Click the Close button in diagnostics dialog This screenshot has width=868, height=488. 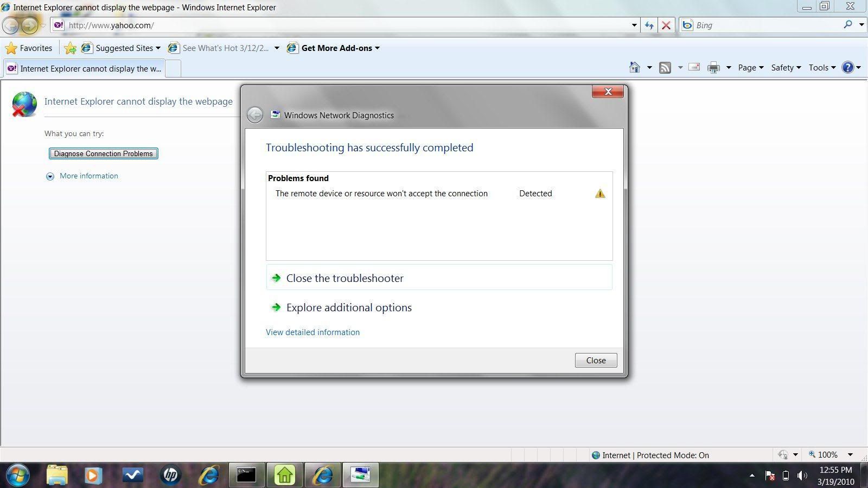[596, 360]
